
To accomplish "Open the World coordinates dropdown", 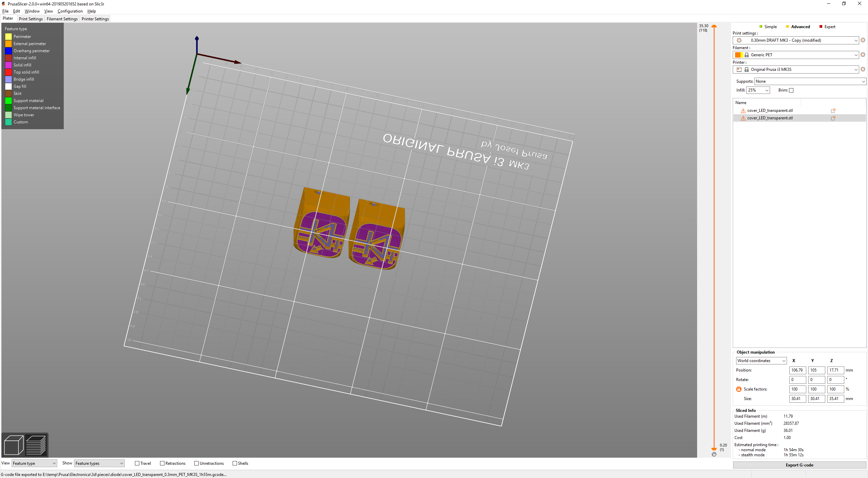I will pos(761,361).
